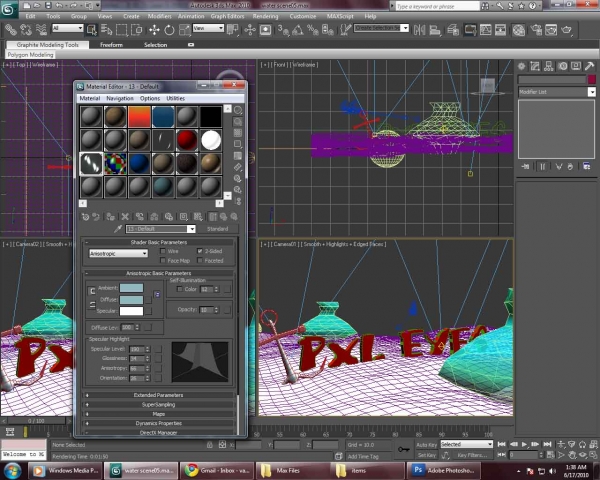Viewport: 600px width, 480px height.
Task: Open the Anisotropic shader type dropdown
Action: pyautogui.click(x=118, y=253)
